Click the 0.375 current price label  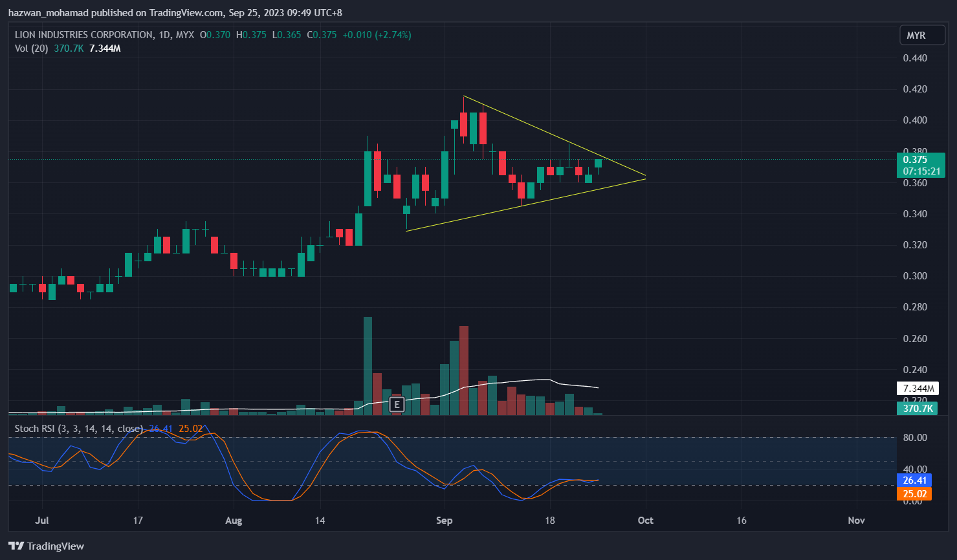pyautogui.click(x=915, y=160)
